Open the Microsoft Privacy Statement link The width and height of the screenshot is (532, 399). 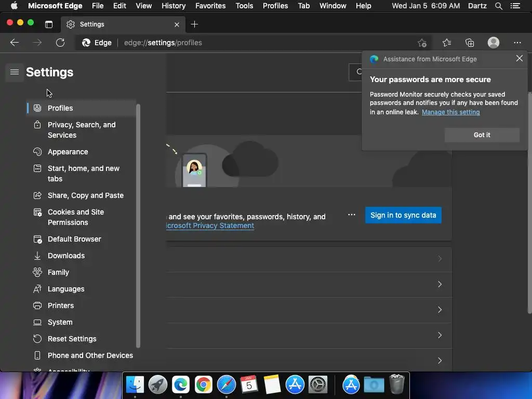(x=210, y=225)
